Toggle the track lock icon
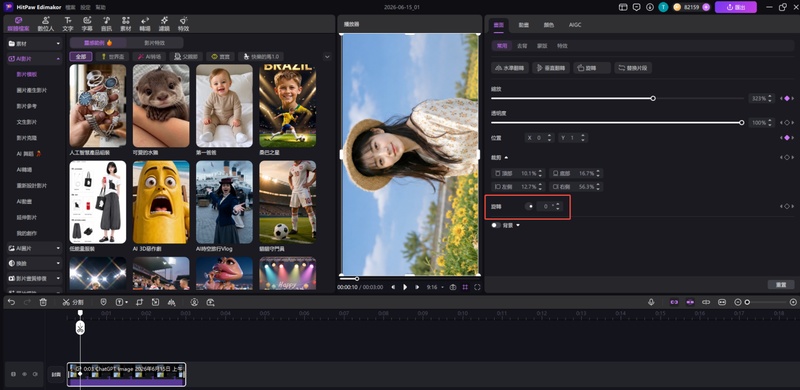800x390 pixels. point(13,374)
